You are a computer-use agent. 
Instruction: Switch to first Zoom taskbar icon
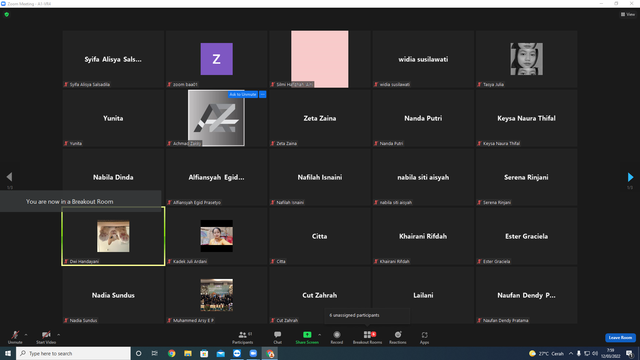(237, 353)
